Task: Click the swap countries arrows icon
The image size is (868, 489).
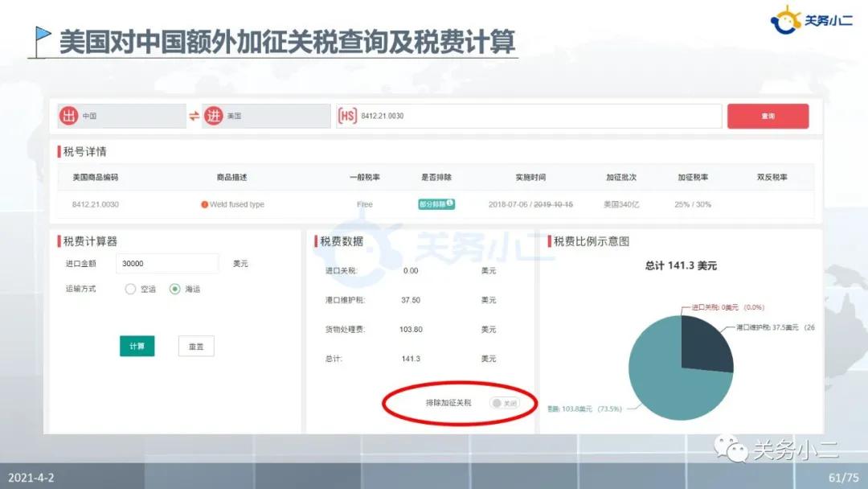Action: (x=194, y=116)
